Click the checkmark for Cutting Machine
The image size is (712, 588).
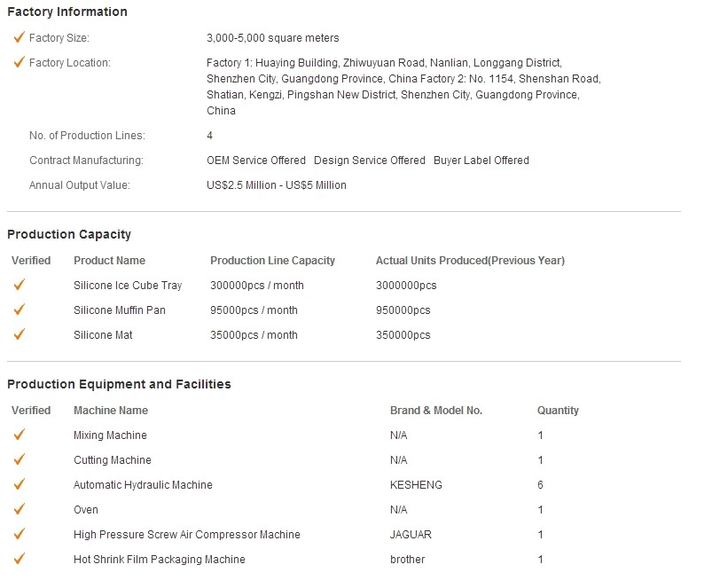[x=20, y=459]
